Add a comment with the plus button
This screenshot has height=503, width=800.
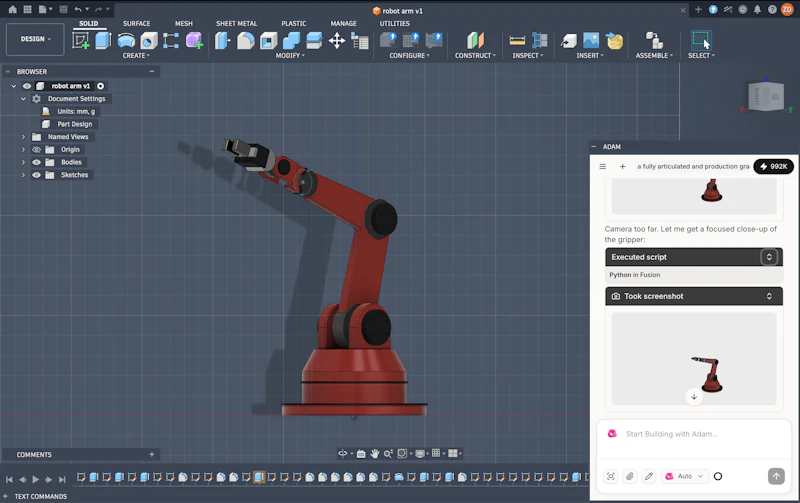pyautogui.click(x=152, y=454)
